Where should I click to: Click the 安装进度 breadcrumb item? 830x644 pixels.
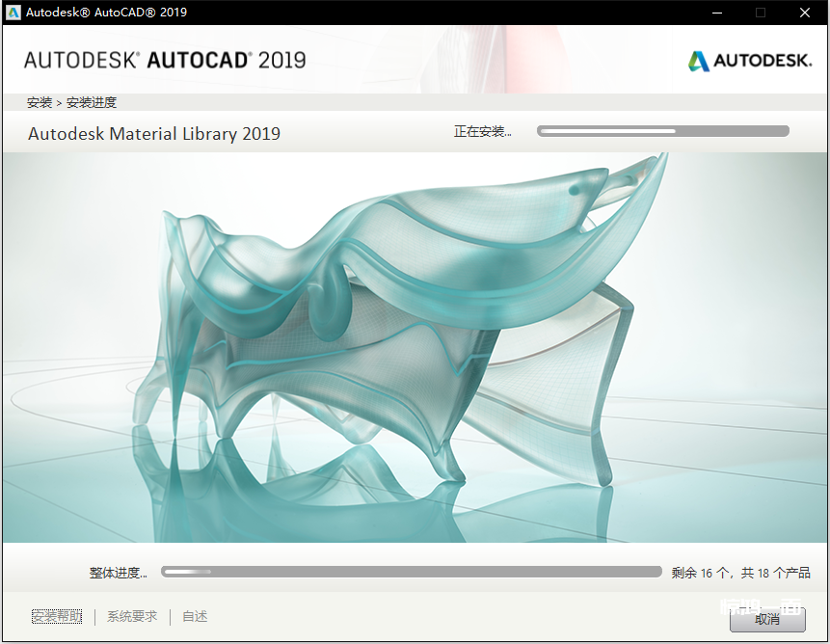tap(92, 102)
